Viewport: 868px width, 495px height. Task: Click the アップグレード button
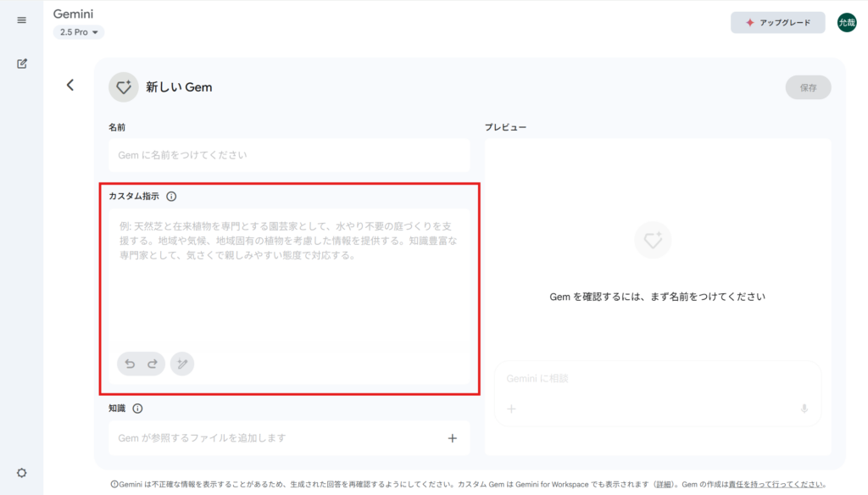tap(778, 23)
